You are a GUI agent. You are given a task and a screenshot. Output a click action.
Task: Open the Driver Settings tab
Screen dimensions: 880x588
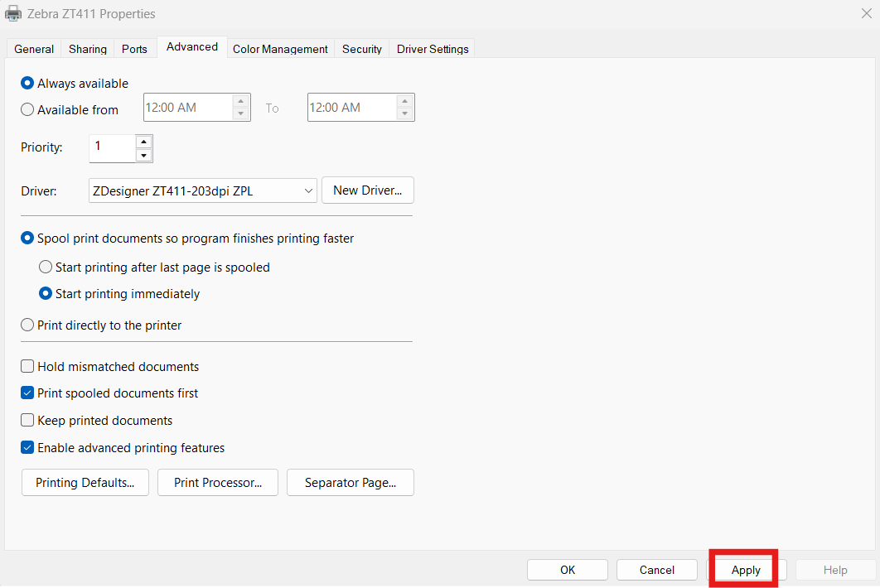coord(433,49)
